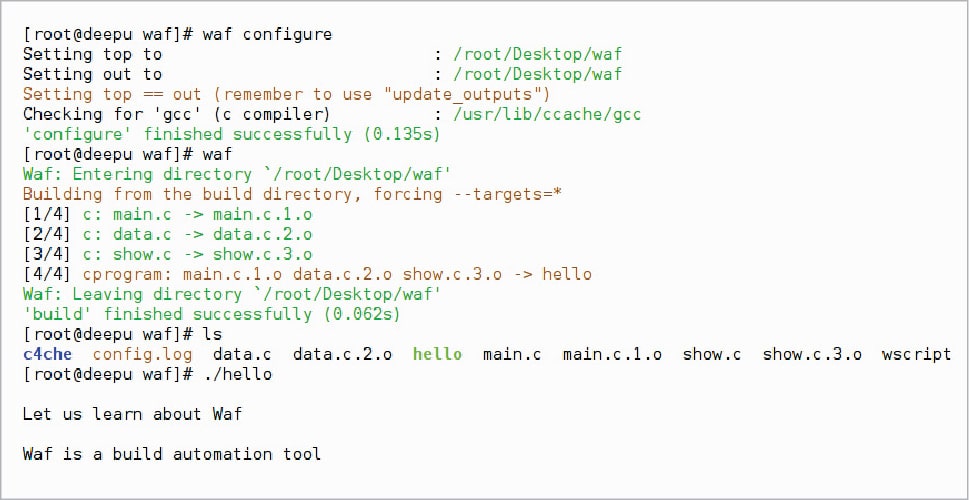Select wscript in the ls output
Viewport: 969px width, 500px height.
[x=916, y=354]
